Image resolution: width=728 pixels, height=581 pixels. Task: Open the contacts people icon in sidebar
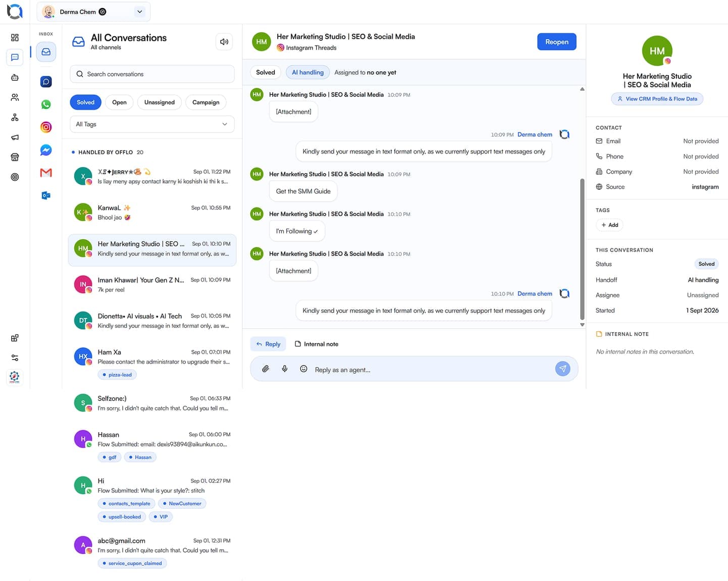(x=15, y=97)
